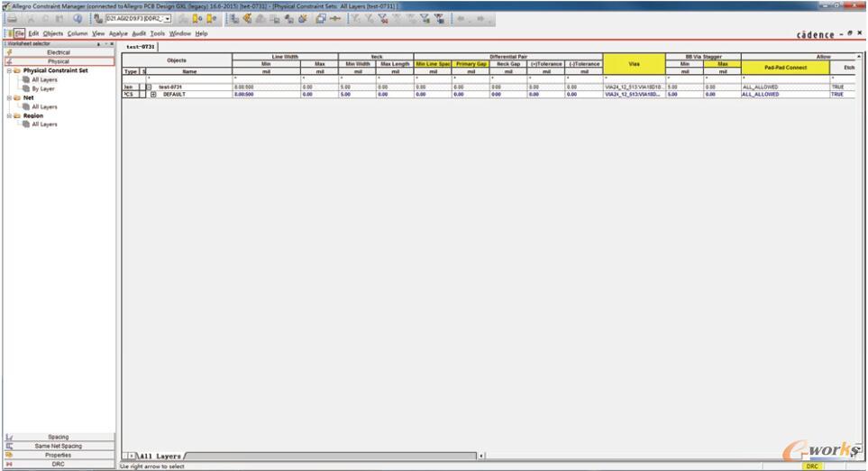Click the rightmost filter icon in toolbar
868x471 pixels.
(x=440, y=19)
